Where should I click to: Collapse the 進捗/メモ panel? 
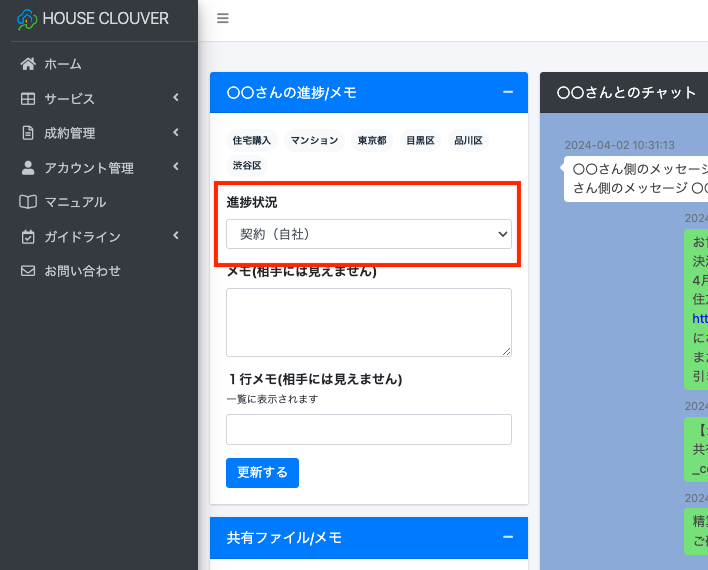(508, 92)
